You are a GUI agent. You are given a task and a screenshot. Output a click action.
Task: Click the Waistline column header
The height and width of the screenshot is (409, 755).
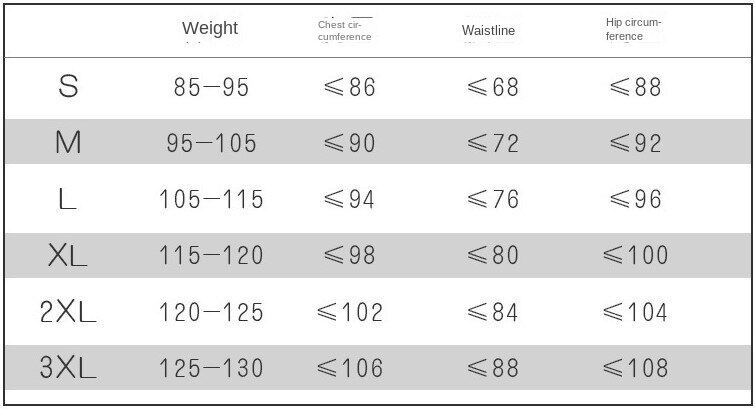click(x=488, y=30)
